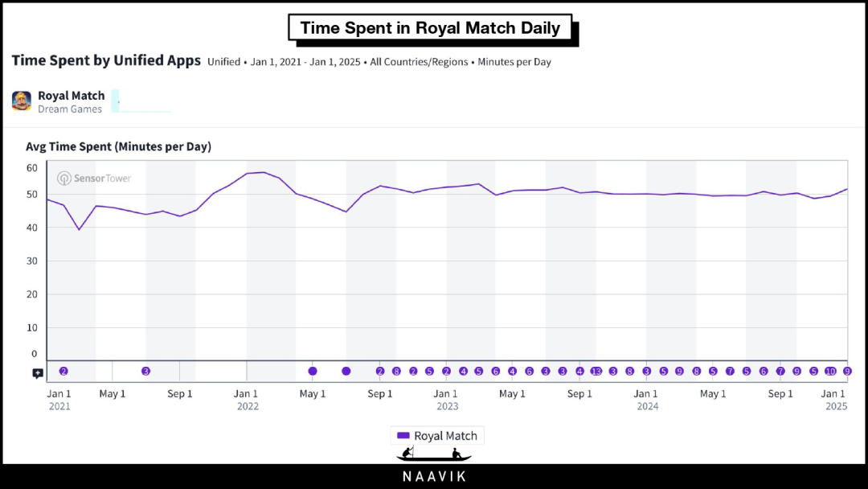Click the Naavik boat logo
Image resolution: width=868 pixels, height=489 pixels.
tap(434, 454)
